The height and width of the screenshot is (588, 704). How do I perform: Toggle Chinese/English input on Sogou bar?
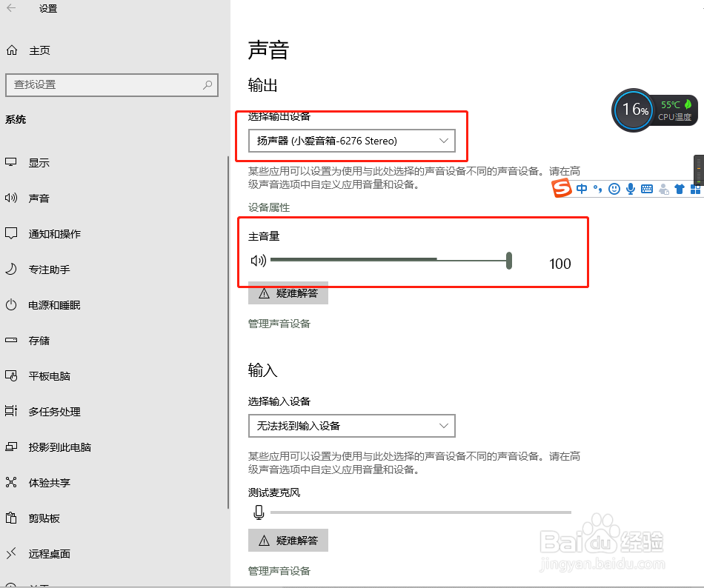pyautogui.click(x=582, y=188)
